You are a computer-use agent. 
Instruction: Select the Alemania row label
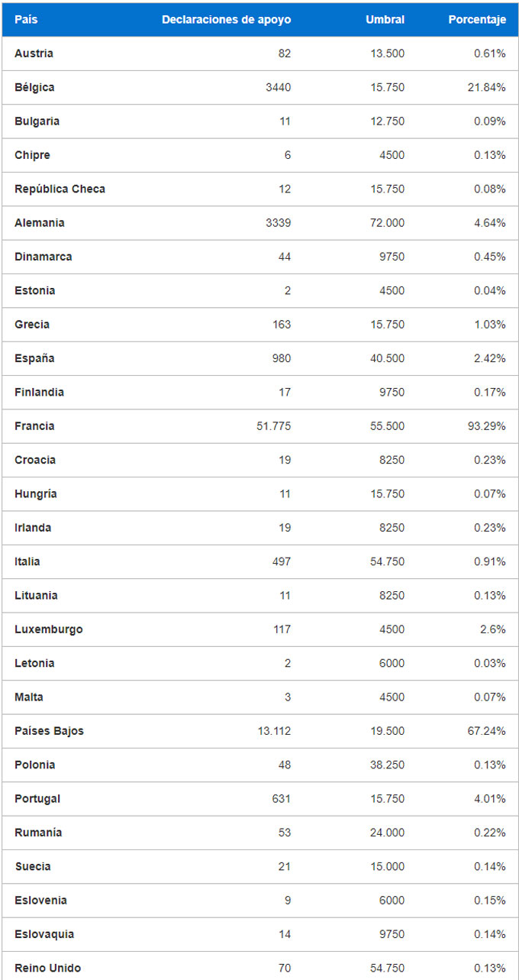(40, 223)
